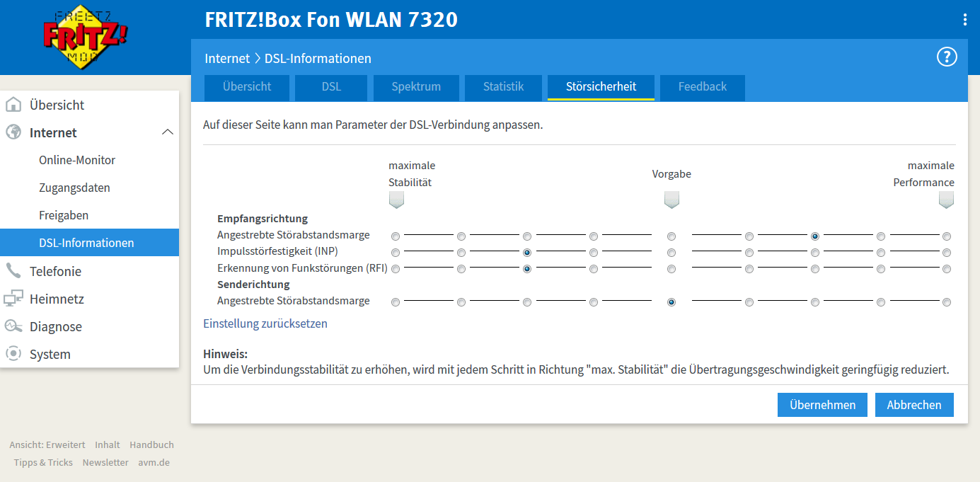980x482 pixels.
Task: Click the selected Impulsstörfestigkeit (INP) radio
Action: [527, 253]
